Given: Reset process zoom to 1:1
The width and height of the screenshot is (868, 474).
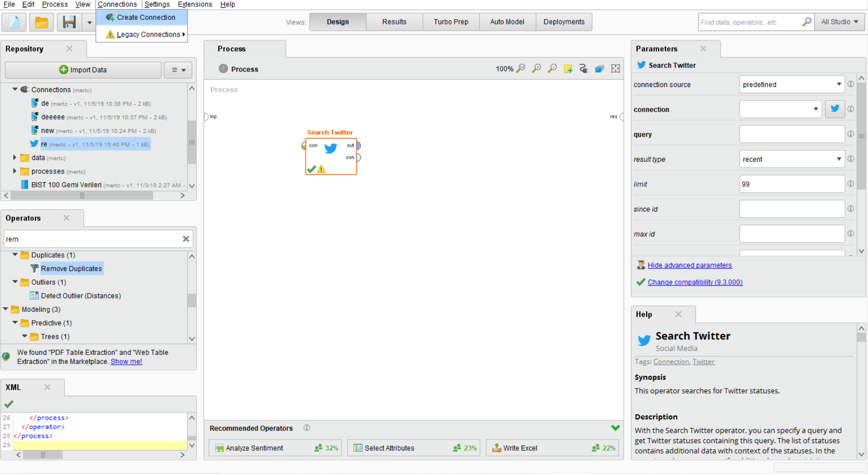Looking at the screenshot, I should click(521, 68).
